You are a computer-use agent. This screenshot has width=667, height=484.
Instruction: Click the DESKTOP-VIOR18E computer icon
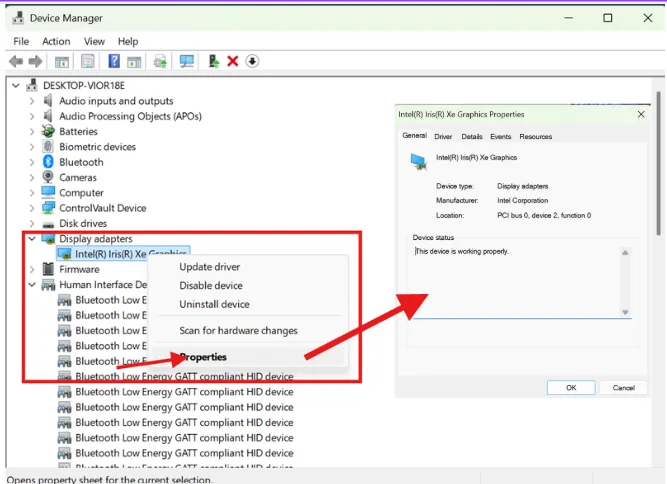32,85
